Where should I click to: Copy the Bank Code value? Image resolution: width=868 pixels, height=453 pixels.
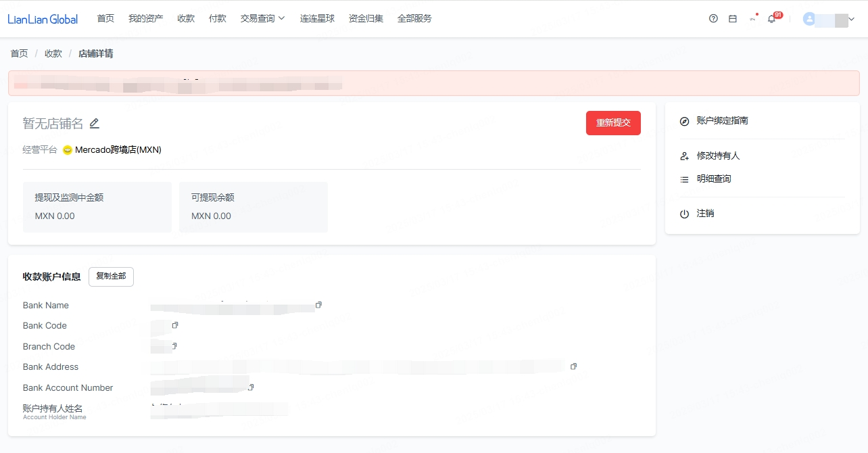[175, 325]
